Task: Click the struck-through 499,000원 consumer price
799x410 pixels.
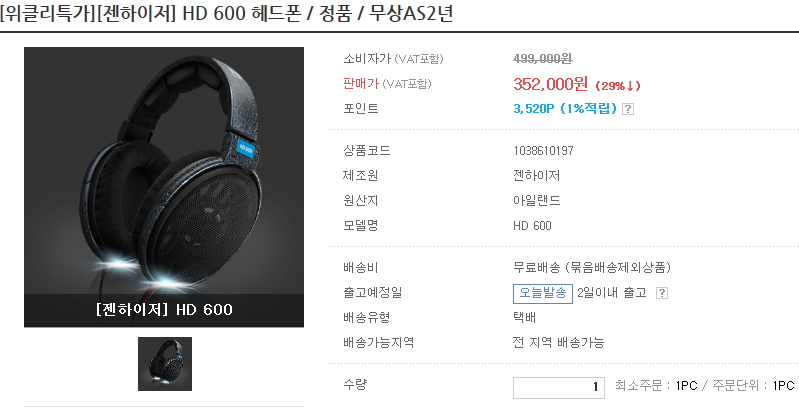Action: click(x=543, y=59)
